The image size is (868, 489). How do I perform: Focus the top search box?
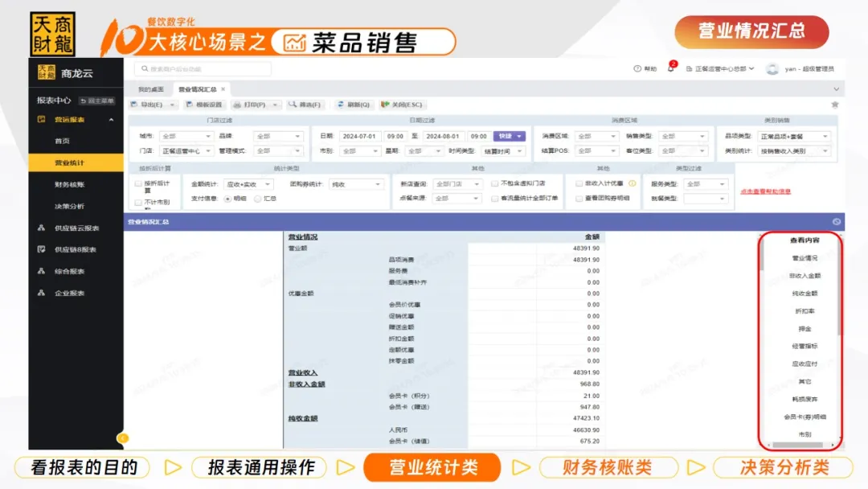pyautogui.click(x=203, y=68)
